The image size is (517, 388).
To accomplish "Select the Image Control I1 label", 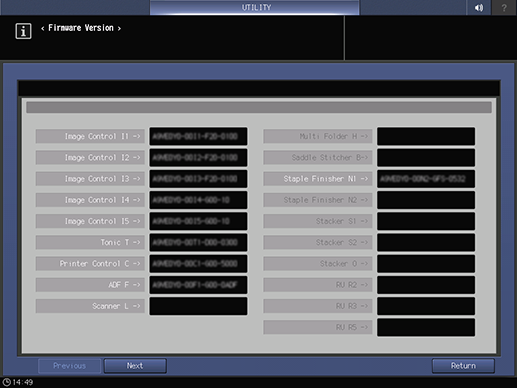I will (90, 136).
